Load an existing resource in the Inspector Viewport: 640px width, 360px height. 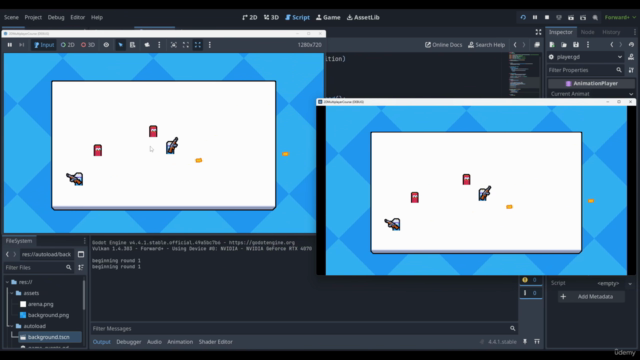click(564, 44)
